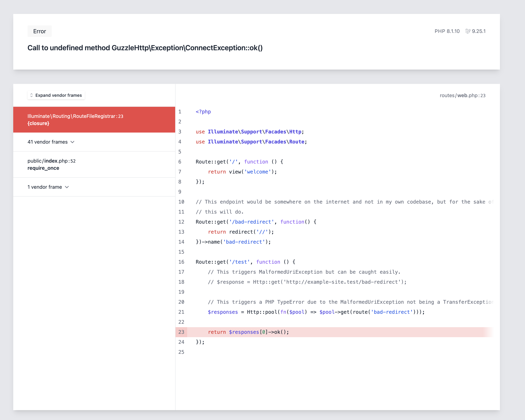Click the use Illuminate\Support\Facades\Http statement

coord(249,131)
